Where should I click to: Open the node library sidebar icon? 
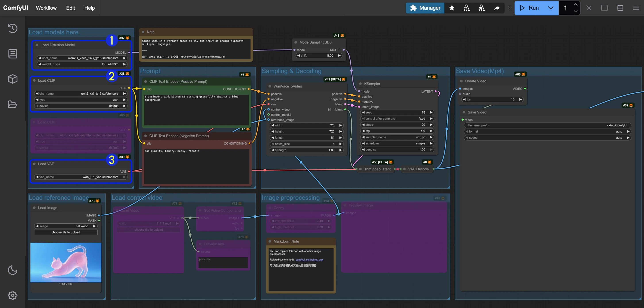[x=12, y=54]
